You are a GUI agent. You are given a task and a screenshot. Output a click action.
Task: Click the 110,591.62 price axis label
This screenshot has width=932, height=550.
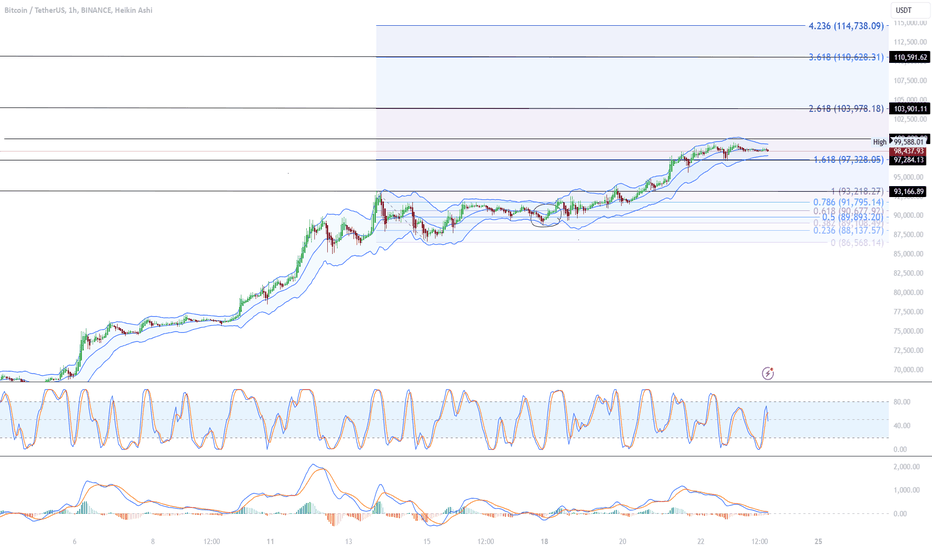(x=909, y=58)
